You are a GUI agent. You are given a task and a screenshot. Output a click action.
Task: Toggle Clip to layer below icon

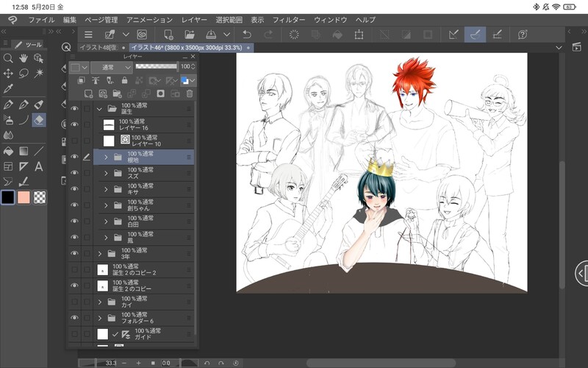(81, 80)
